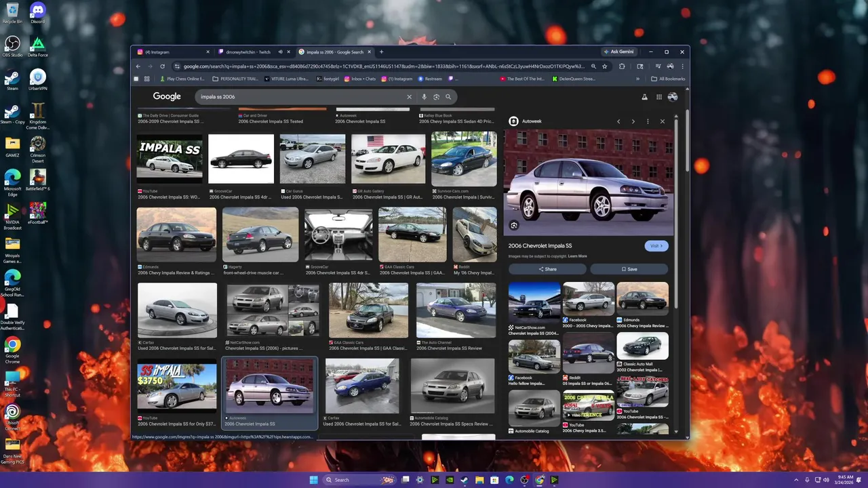
Task: Open the IMPALA SS YouTube thumbnail
Action: pyautogui.click(x=170, y=158)
